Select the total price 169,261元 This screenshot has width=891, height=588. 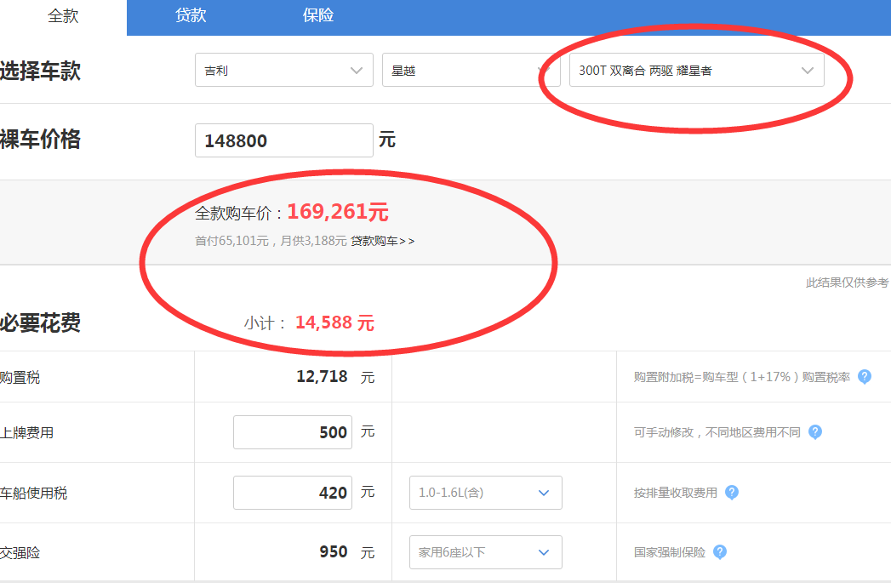(338, 212)
